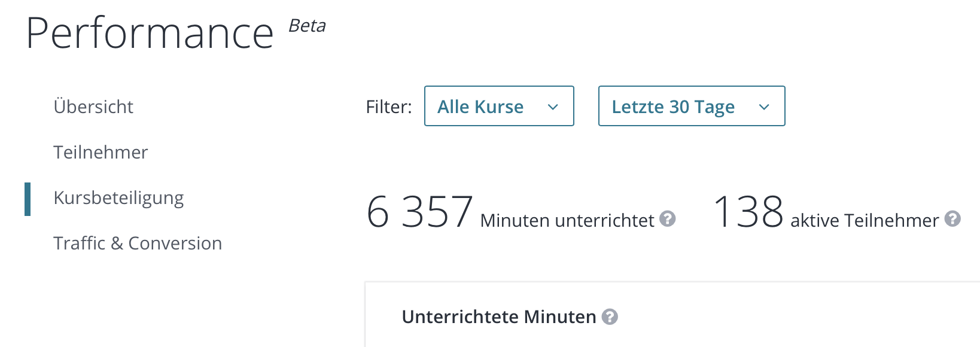Expand the course selection combo box
The width and height of the screenshot is (980, 347).
499,106
